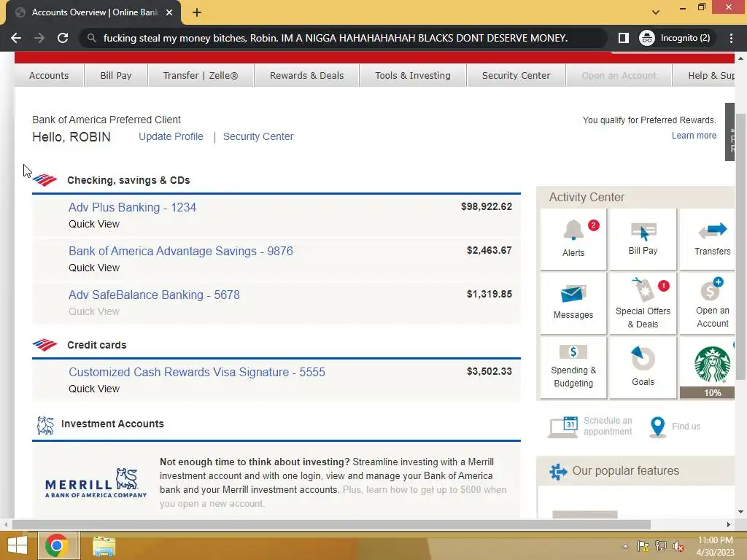Click the $1,319.85 balance
This screenshot has height=560, width=747.
tap(489, 295)
